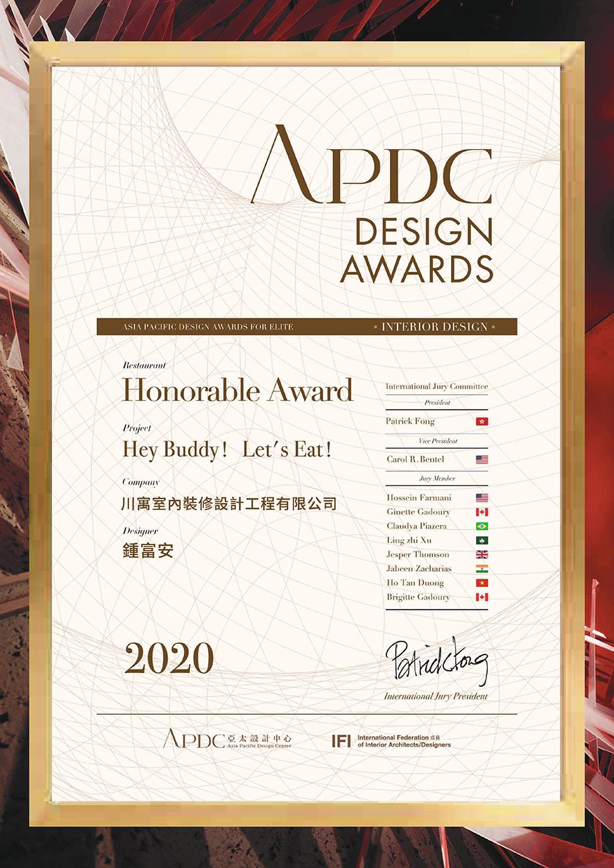Click the Hong Kong flag beside Patrick Fong
The width and height of the screenshot is (614, 868).
tap(482, 421)
